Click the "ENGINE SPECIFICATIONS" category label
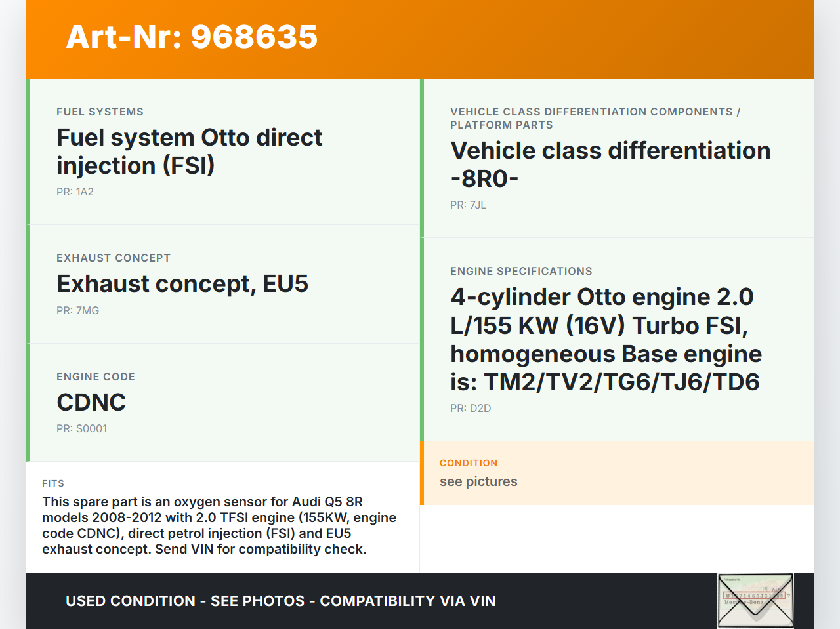The height and width of the screenshot is (629, 840). point(521,271)
